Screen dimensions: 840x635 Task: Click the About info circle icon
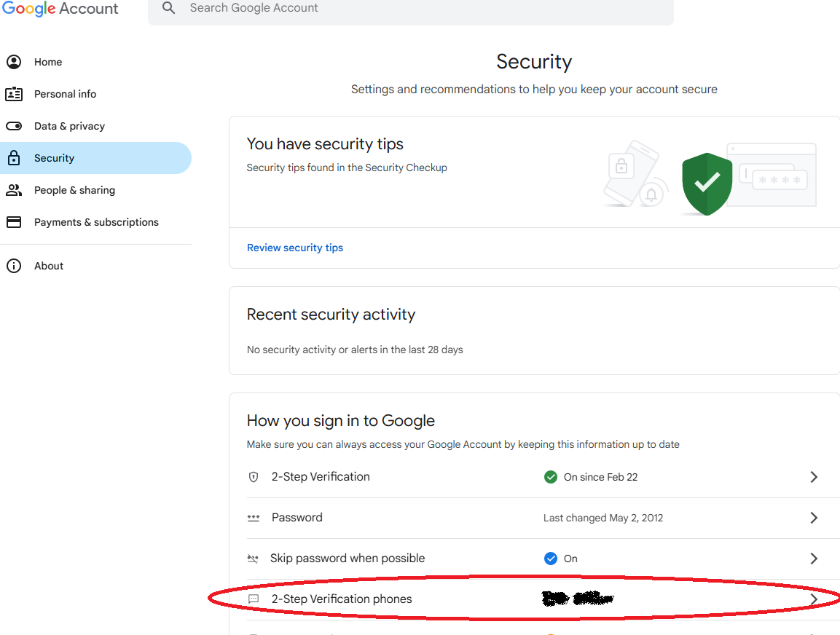coord(14,266)
